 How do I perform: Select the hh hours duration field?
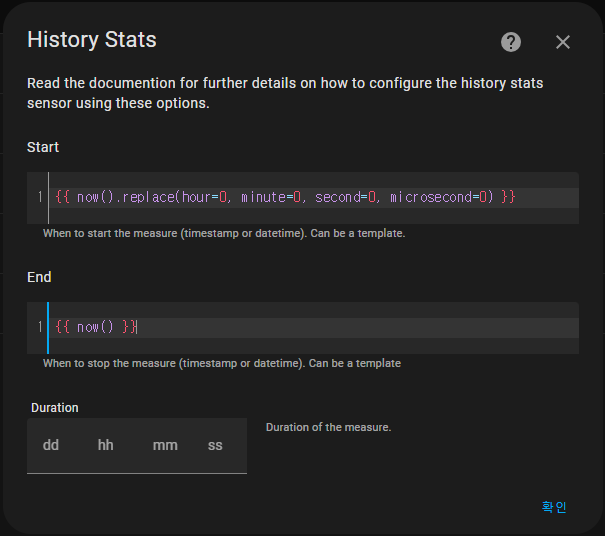(x=106, y=445)
